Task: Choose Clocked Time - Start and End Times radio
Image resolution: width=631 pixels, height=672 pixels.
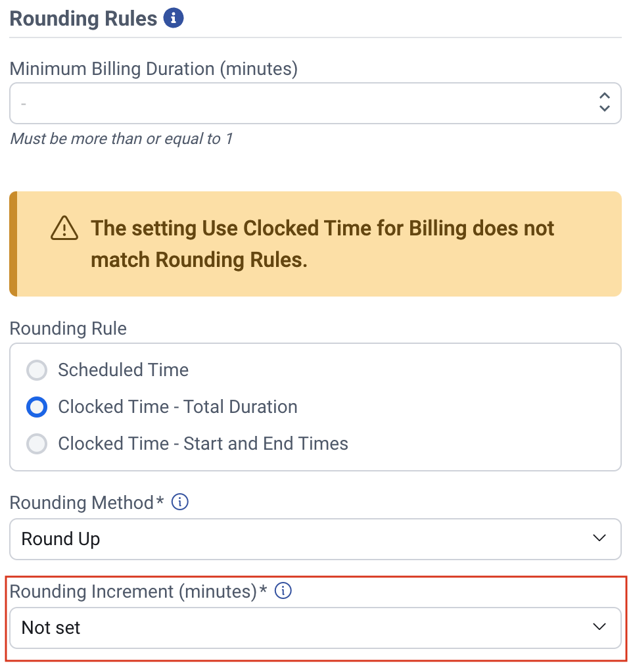Action: point(37,444)
